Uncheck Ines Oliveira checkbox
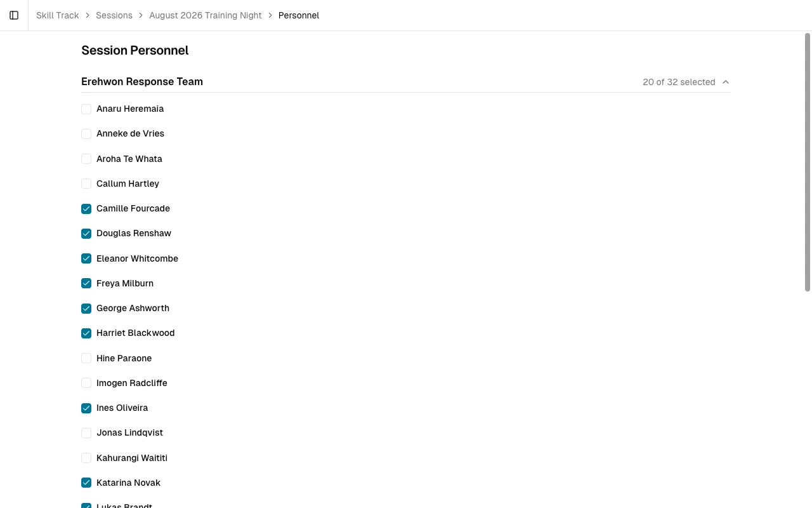The image size is (812, 508). tap(86, 408)
